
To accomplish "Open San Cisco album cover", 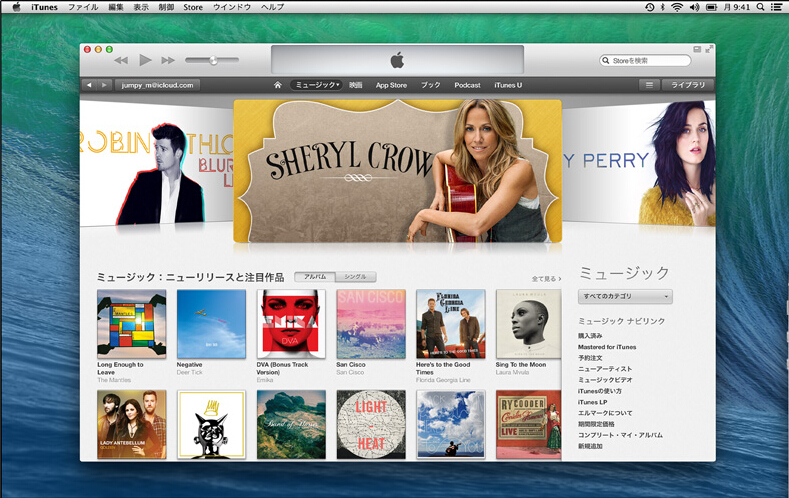I will 371,324.
